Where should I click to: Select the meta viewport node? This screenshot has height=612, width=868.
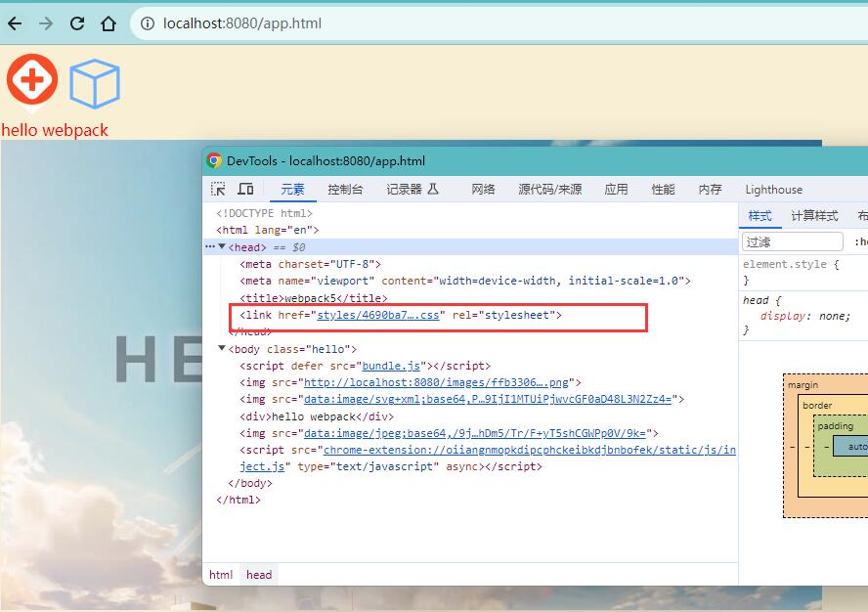coord(465,281)
